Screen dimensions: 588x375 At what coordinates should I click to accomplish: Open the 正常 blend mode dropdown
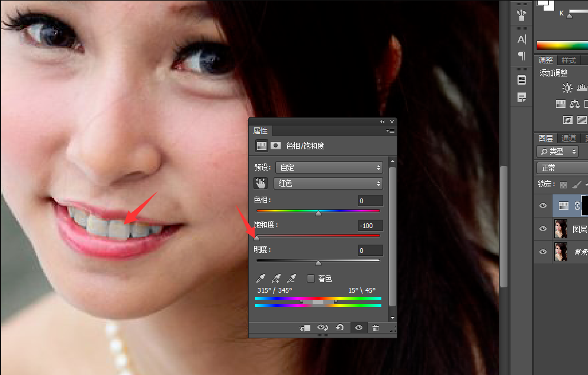pos(562,168)
